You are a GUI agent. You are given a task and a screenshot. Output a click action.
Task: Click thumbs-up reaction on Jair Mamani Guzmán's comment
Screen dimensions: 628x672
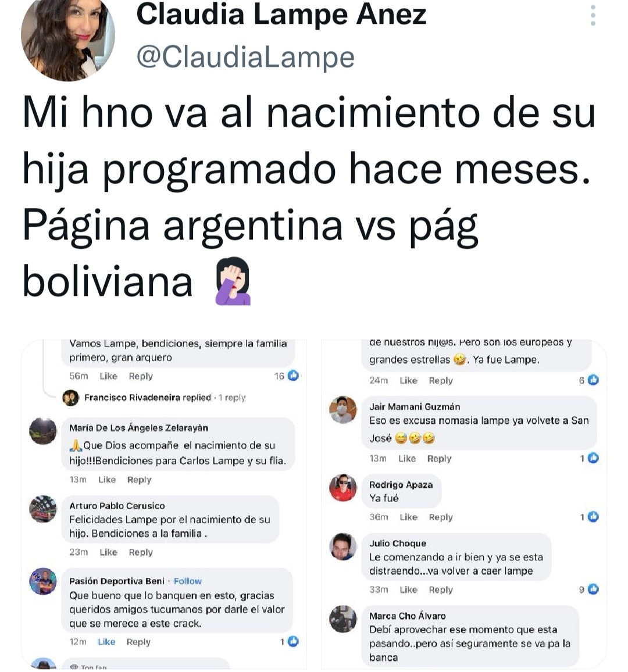(x=593, y=458)
